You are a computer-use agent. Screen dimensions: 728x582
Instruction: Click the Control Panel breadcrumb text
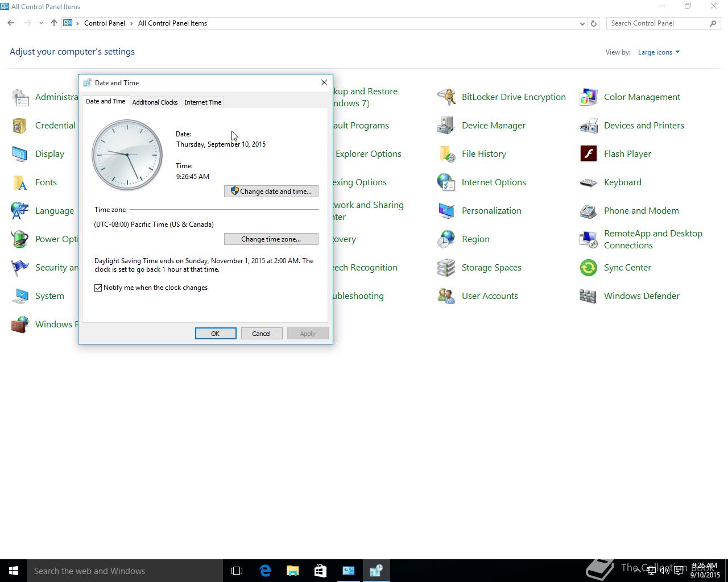[x=105, y=23]
